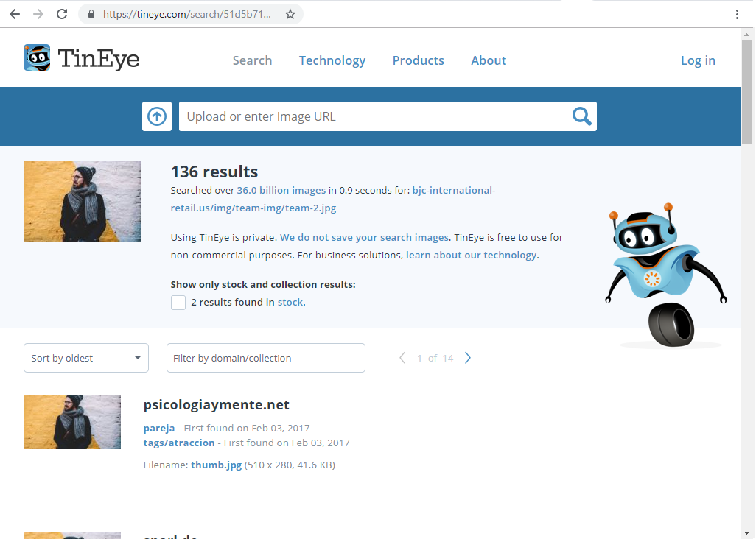756x539 pixels.
Task: Click We do not save your search images
Action: pyautogui.click(x=364, y=237)
